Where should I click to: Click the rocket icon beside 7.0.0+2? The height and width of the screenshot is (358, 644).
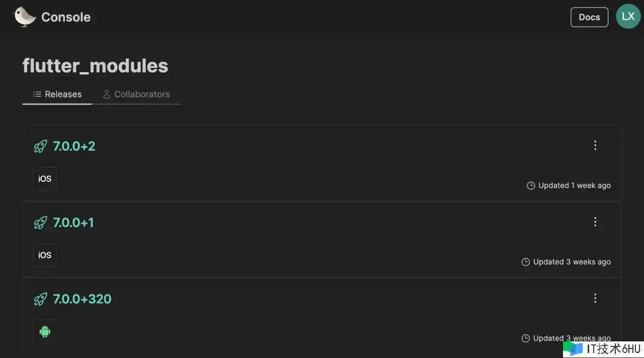coord(40,147)
